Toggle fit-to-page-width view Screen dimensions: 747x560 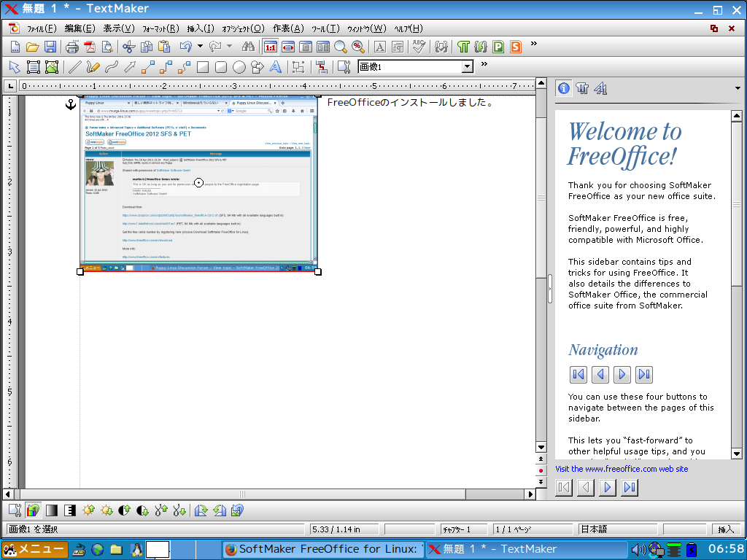[287, 47]
